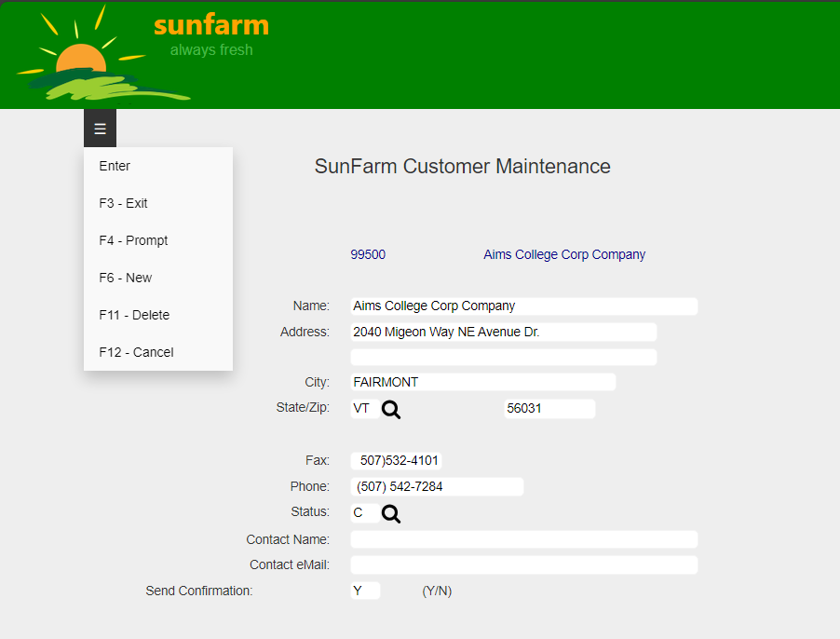840x639 pixels.
Task: Focus the State field showing VT
Action: (365, 409)
